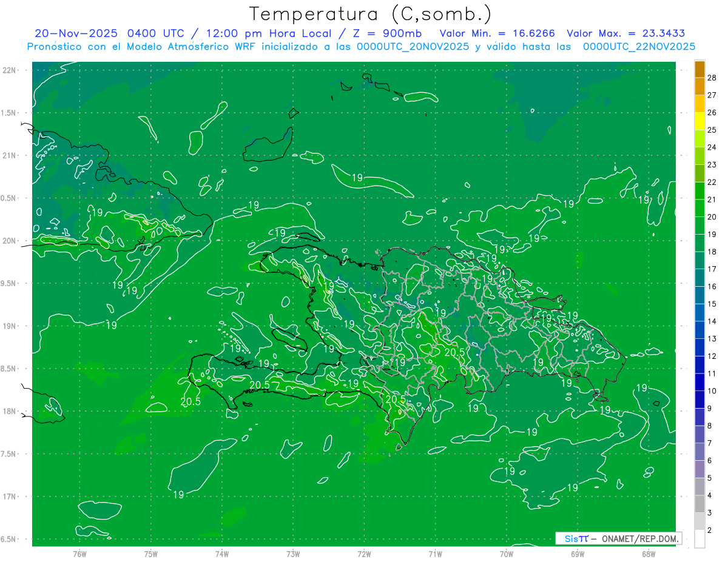728x562 pixels.
Task: Click the yellow color-scale segment between 25 and 26
Action: coord(699,121)
